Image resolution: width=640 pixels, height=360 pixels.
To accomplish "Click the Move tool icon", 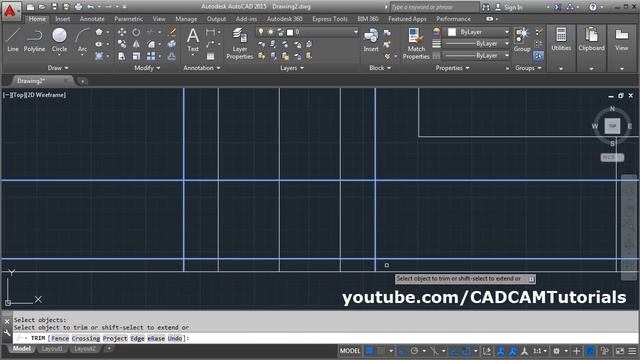I will [122, 32].
